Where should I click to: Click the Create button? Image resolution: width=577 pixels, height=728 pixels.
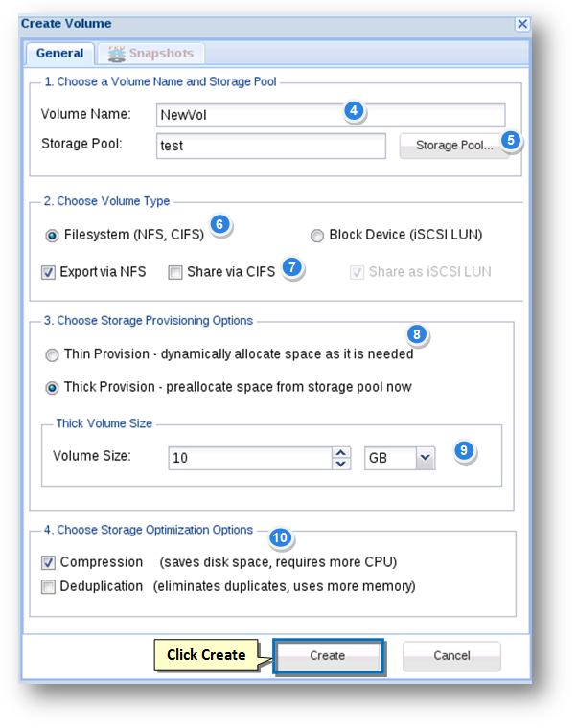328,655
